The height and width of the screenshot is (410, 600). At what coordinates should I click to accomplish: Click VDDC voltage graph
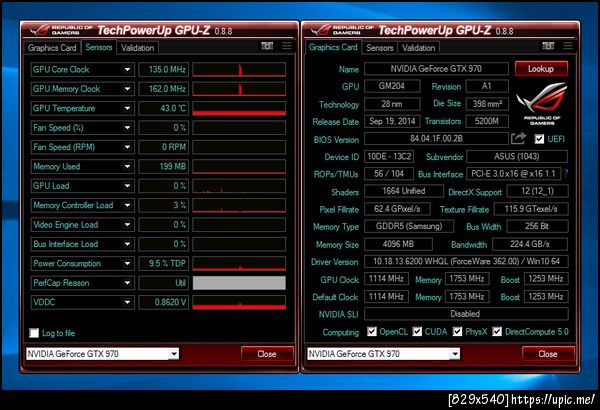click(239, 302)
